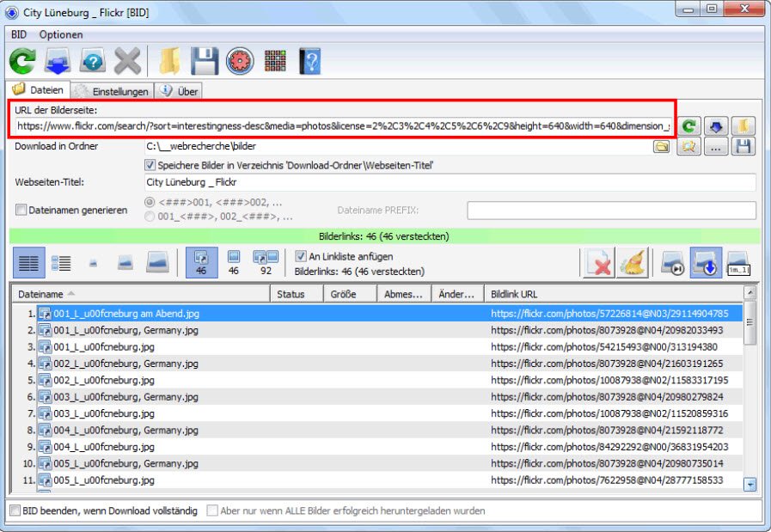This screenshot has height=532, width=771.
Task: Select the large thumbnail view icon
Action: tap(158, 262)
